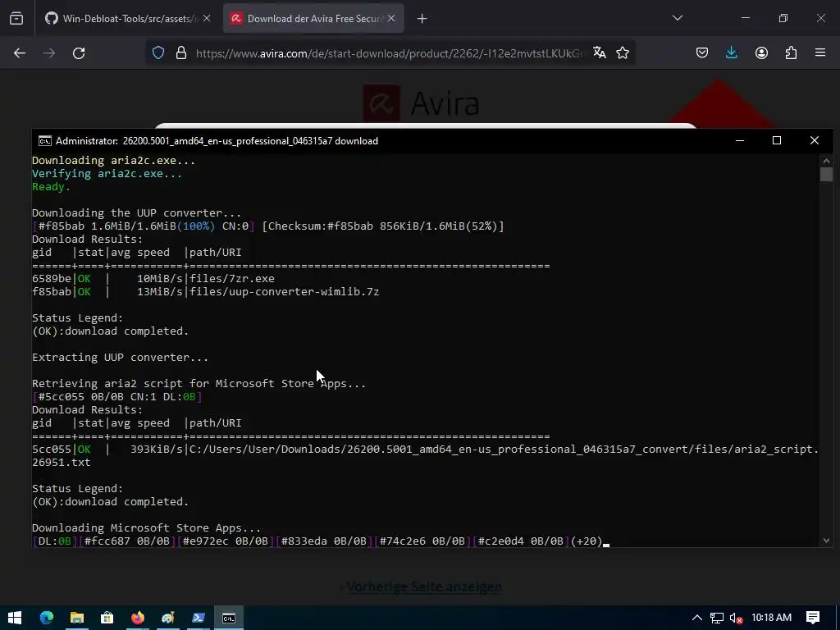Image resolution: width=840 pixels, height=630 pixels.
Task: Open Microsoft Store from the taskbar
Action: click(107, 618)
